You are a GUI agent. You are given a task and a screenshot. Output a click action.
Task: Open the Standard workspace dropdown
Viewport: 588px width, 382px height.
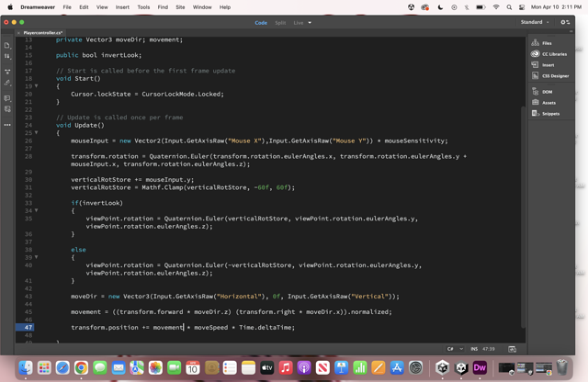tap(535, 22)
